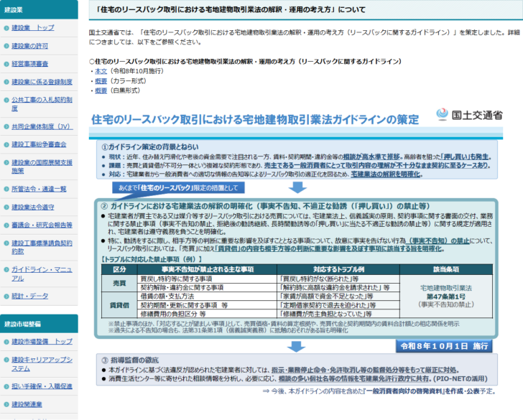Click infographic heading 住宅のリースバック取引…ガイドラインの策定
This screenshot has height=420, width=523.
[x=255, y=119]
